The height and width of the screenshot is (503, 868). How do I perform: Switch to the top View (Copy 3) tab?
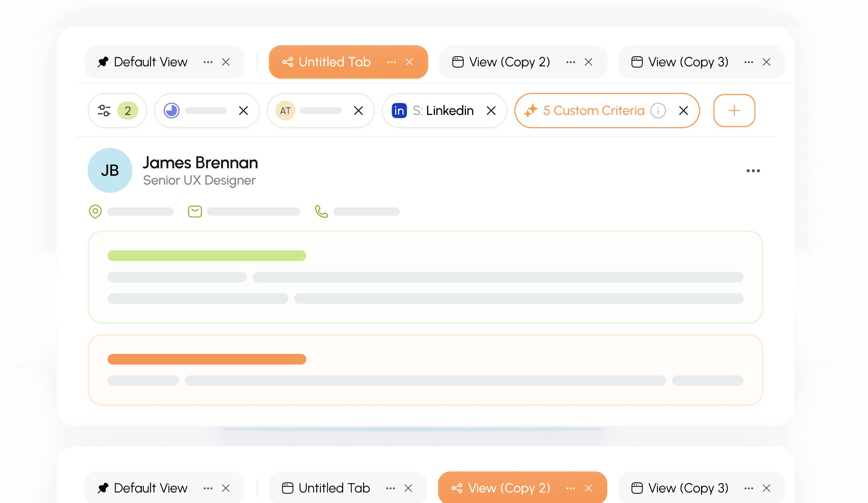[688, 62]
